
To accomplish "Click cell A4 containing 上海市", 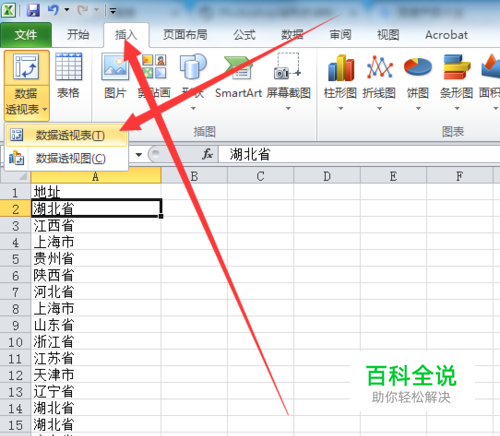I will point(96,242).
